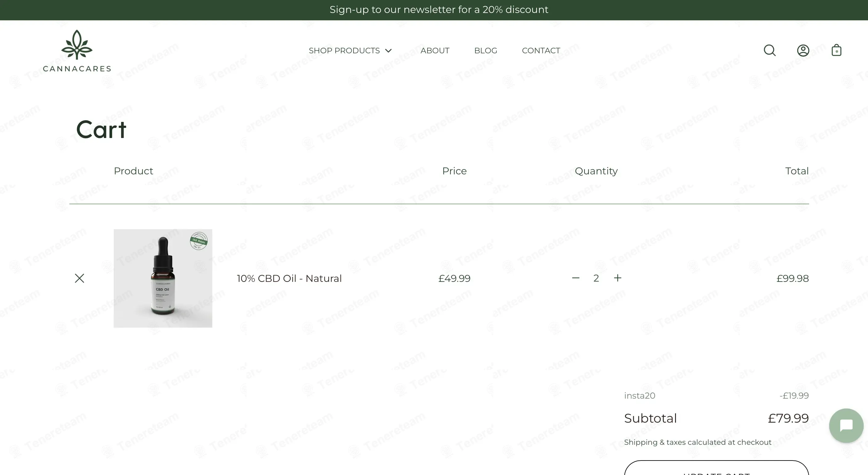The image size is (868, 475).
Task: Open the About page
Action: click(x=435, y=51)
